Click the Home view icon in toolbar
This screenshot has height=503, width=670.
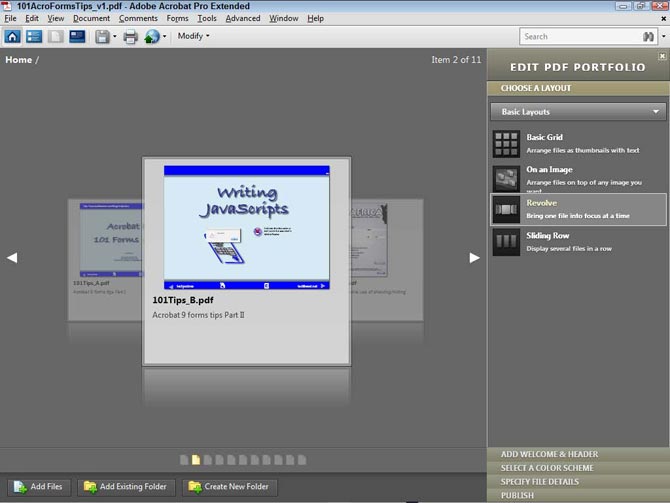click(13, 37)
